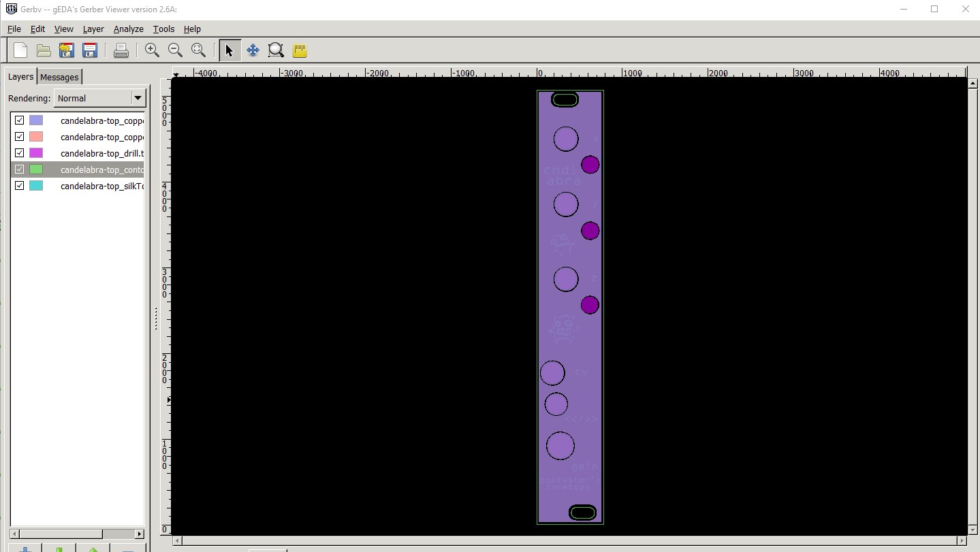Switch to the Messages tab

[x=59, y=77]
